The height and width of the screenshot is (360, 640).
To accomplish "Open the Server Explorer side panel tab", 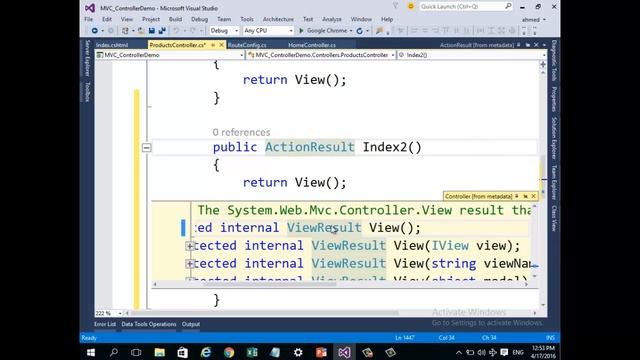I will (x=87, y=58).
